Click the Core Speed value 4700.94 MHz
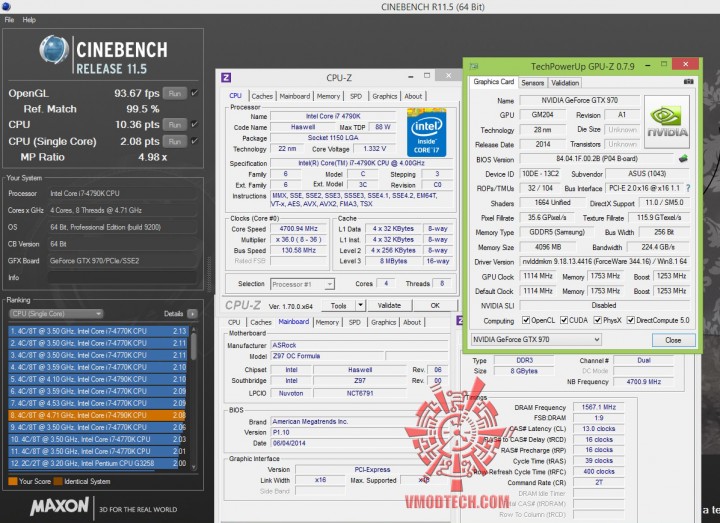Image resolution: width=720 pixels, height=523 pixels. (x=298, y=229)
